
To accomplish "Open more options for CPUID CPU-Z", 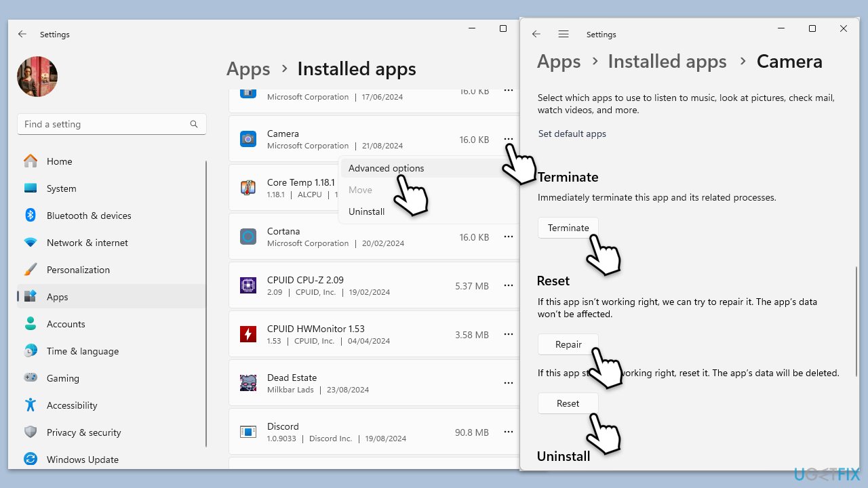I will [508, 286].
